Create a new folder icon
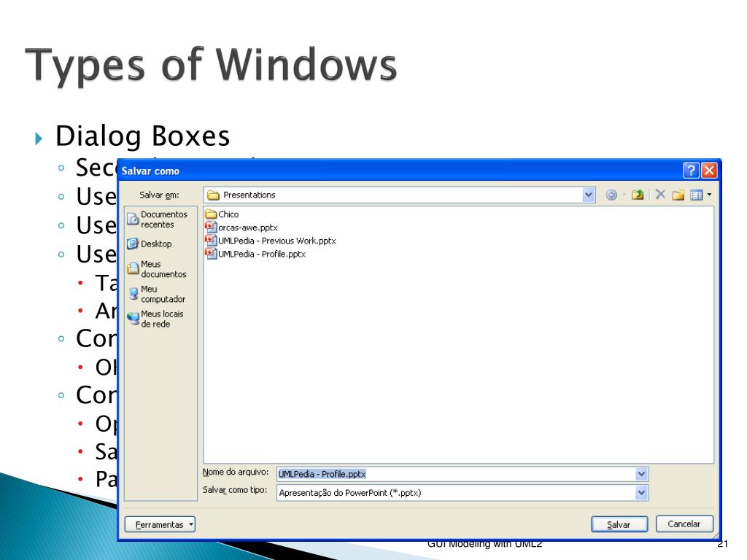The image size is (747, 560). [x=678, y=195]
